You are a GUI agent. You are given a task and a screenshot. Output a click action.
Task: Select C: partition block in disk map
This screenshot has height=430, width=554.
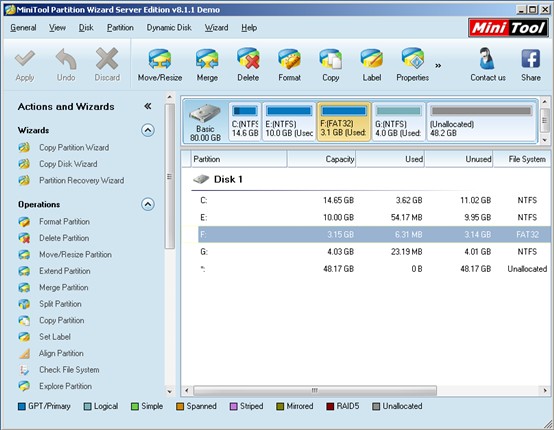[245, 122]
